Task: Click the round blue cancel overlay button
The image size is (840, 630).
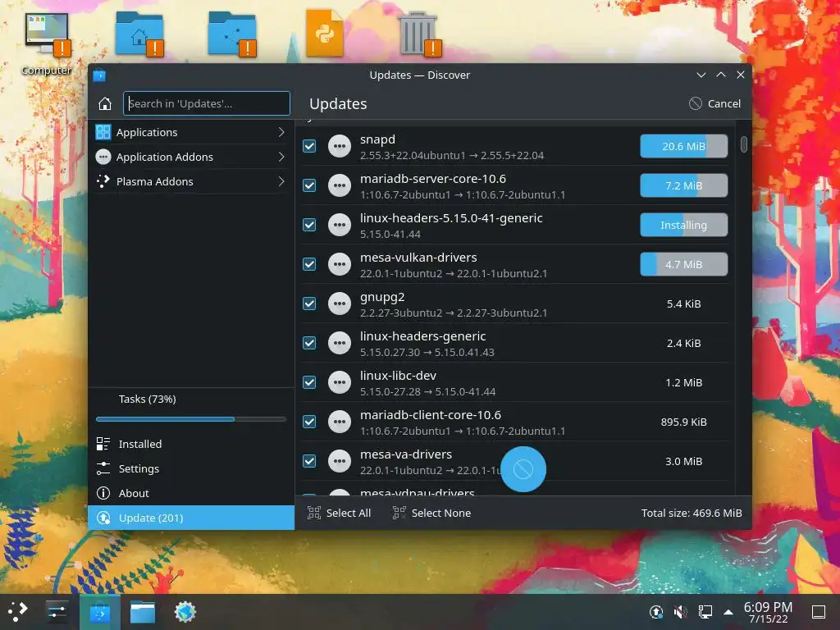Action: pos(523,469)
